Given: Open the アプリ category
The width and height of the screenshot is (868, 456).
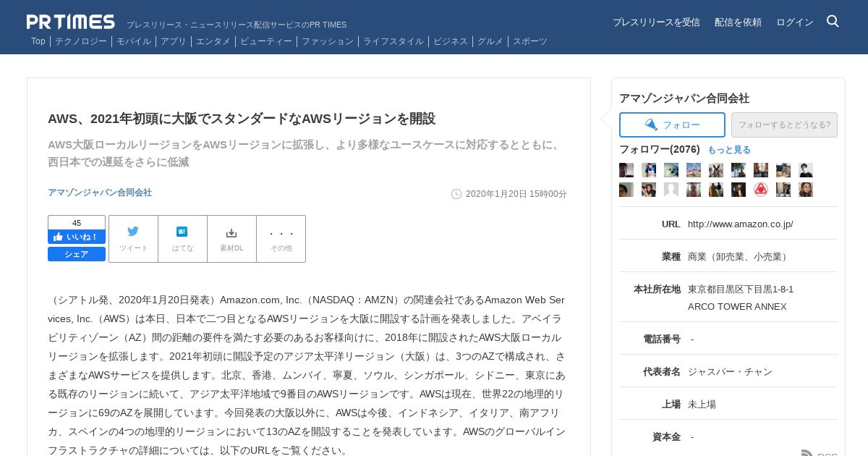Looking at the screenshot, I should (x=174, y=41).
